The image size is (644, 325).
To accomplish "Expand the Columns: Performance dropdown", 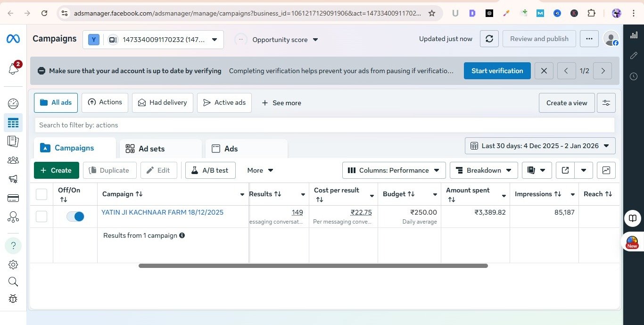I will pos(394,170).
